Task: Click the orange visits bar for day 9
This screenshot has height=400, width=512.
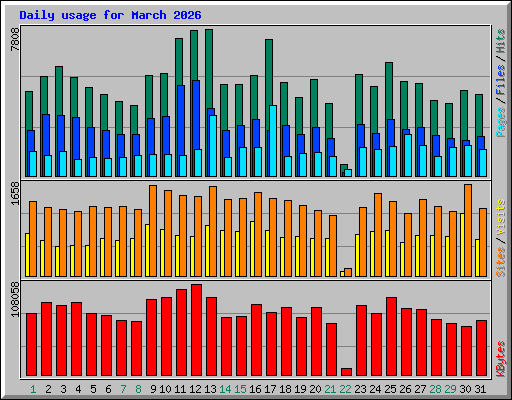Action: point(153,231)
